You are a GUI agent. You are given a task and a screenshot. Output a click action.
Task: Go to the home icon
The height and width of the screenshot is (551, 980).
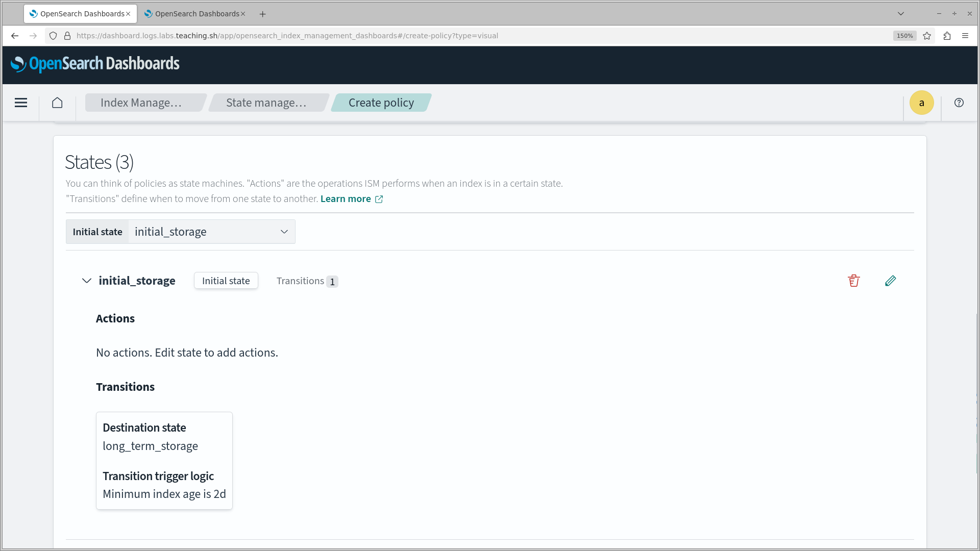(x=57, y=103)
